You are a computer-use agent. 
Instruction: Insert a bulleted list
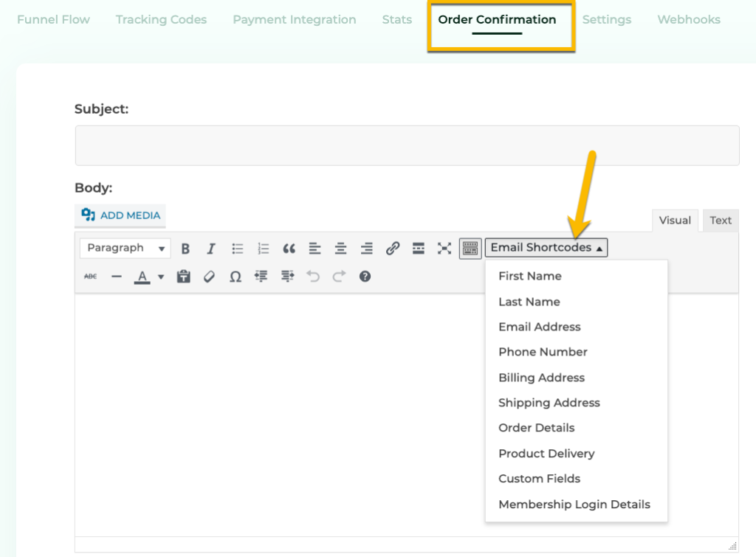click(238, 249)
